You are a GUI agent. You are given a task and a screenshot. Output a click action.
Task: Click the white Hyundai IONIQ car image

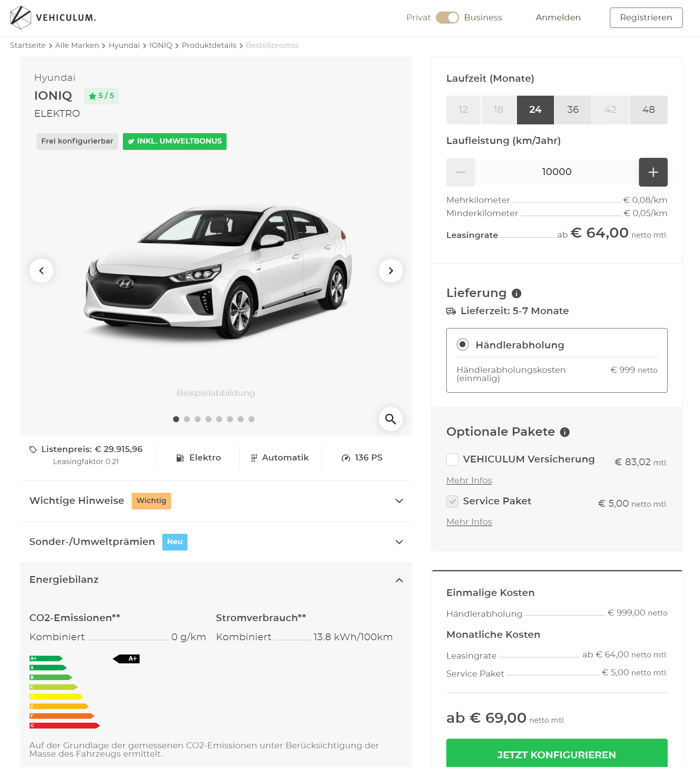click(x=217, y=271)
